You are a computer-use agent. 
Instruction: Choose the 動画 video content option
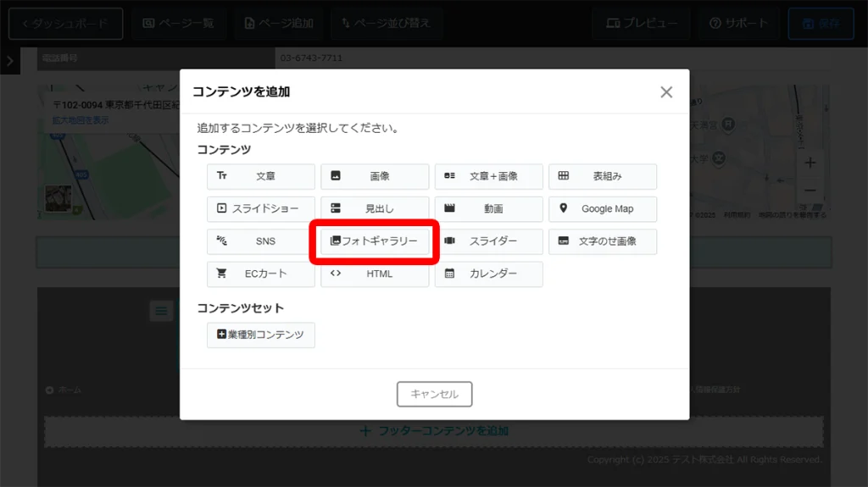[489, 208]
